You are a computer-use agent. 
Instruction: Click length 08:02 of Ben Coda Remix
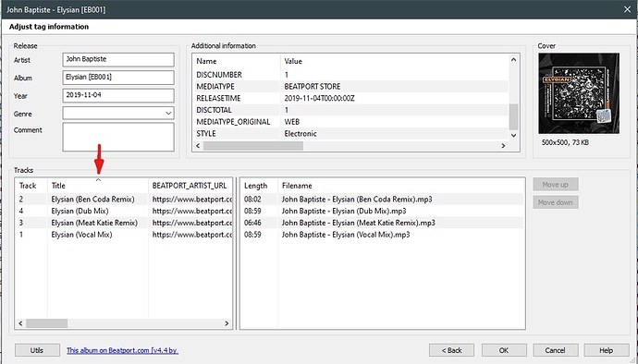[x=252, y=200]
